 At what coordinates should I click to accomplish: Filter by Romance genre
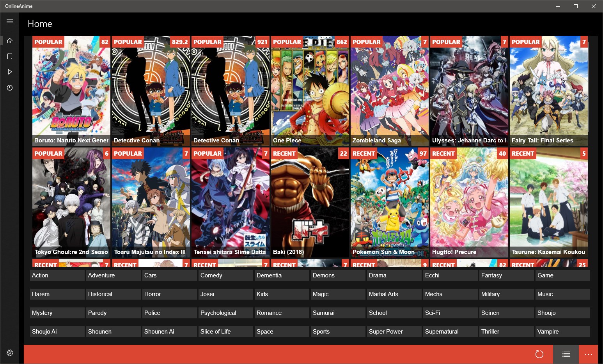[282, 313]
